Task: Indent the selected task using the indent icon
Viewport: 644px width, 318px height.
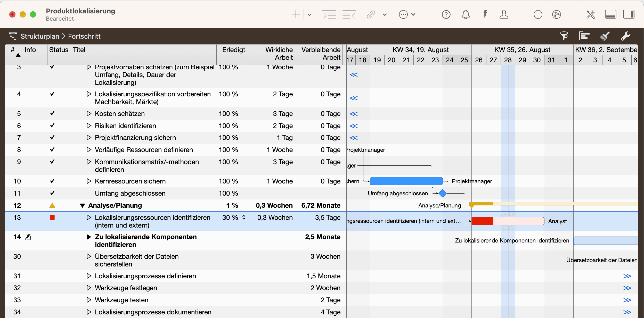Action: coord(329,14)
